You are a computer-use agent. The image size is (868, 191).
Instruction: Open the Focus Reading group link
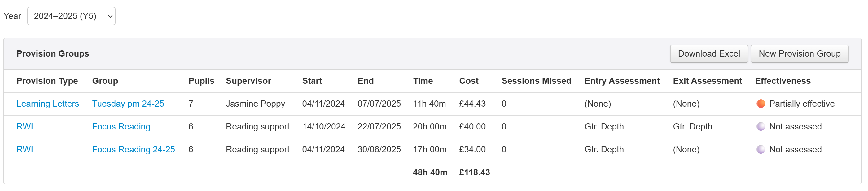[121, 126]
